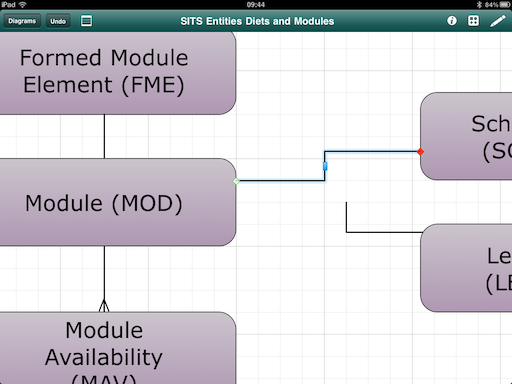This screenshot has width=512, height=384.
Task: Select the unselected line leading to Le box
Action: (384, 217)
